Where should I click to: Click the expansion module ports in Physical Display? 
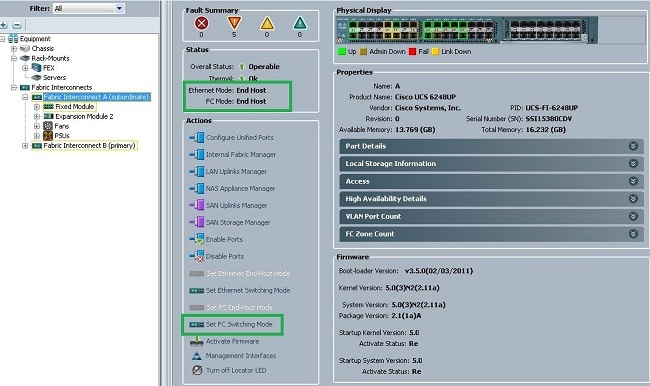547,30
